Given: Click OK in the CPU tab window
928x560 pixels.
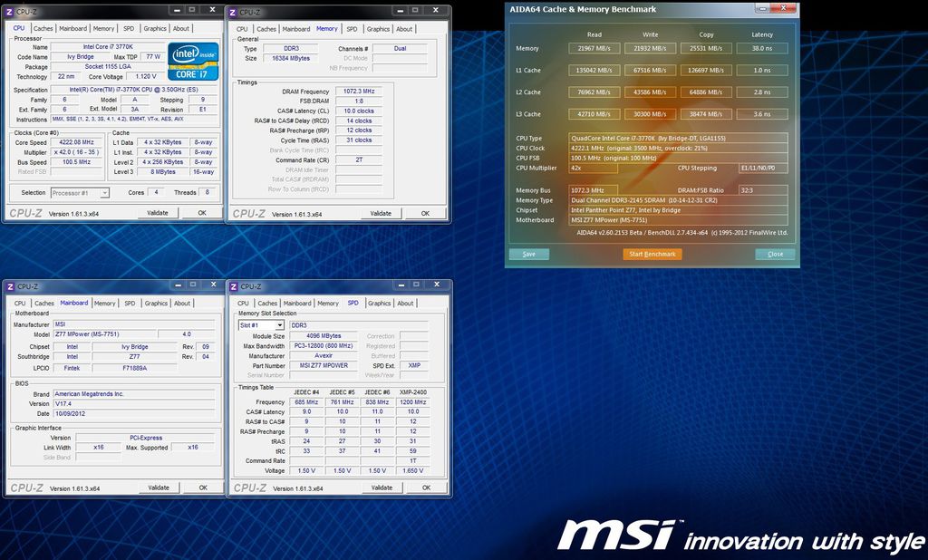Looking at the screenshot, I should (x=202, y=213).
